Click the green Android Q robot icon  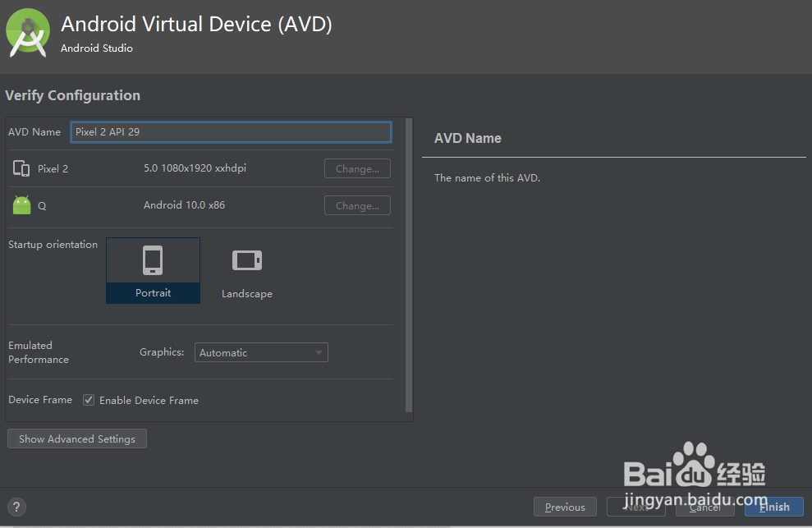[x=21, y=205]
